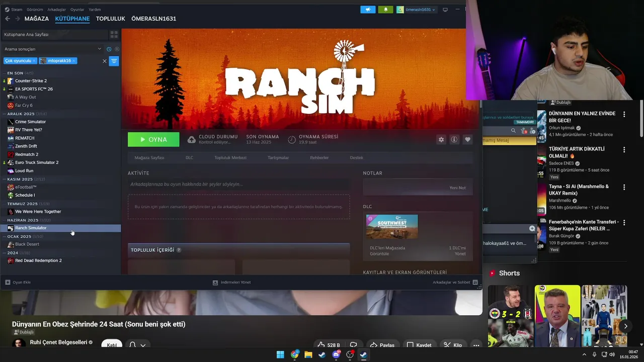Write in the activity status text field

[x=238, y=185]
